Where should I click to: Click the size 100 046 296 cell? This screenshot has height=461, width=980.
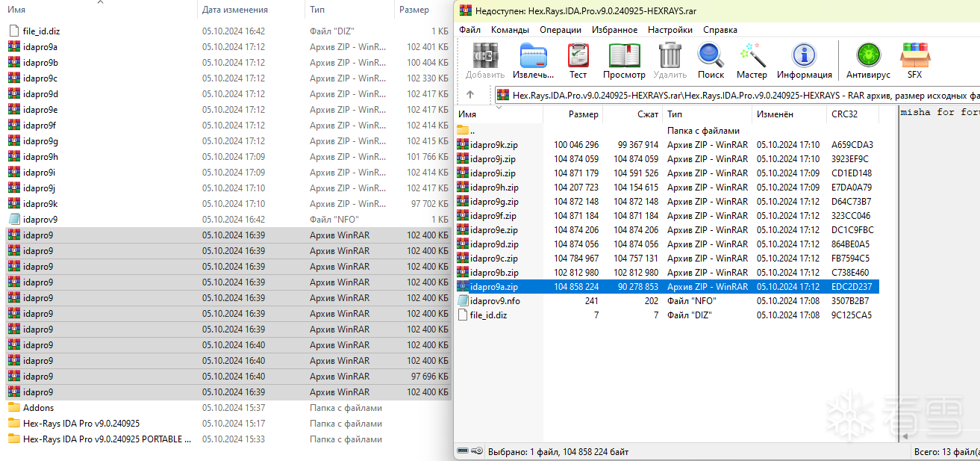click(x=575, y=145)
